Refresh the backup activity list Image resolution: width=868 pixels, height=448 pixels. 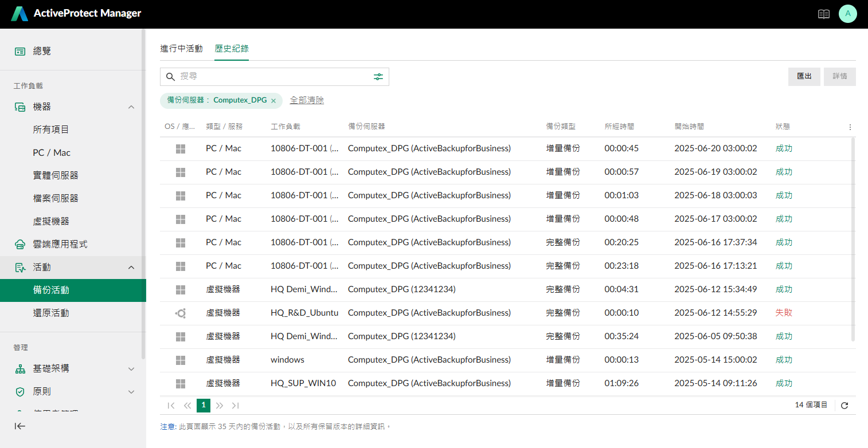pyautogui.click(x=844, y=406)
